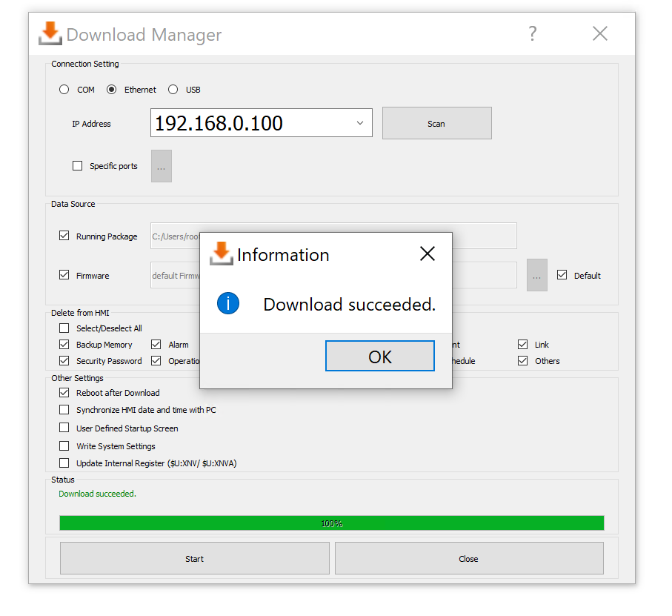Select the COM connection radio button

64,90
